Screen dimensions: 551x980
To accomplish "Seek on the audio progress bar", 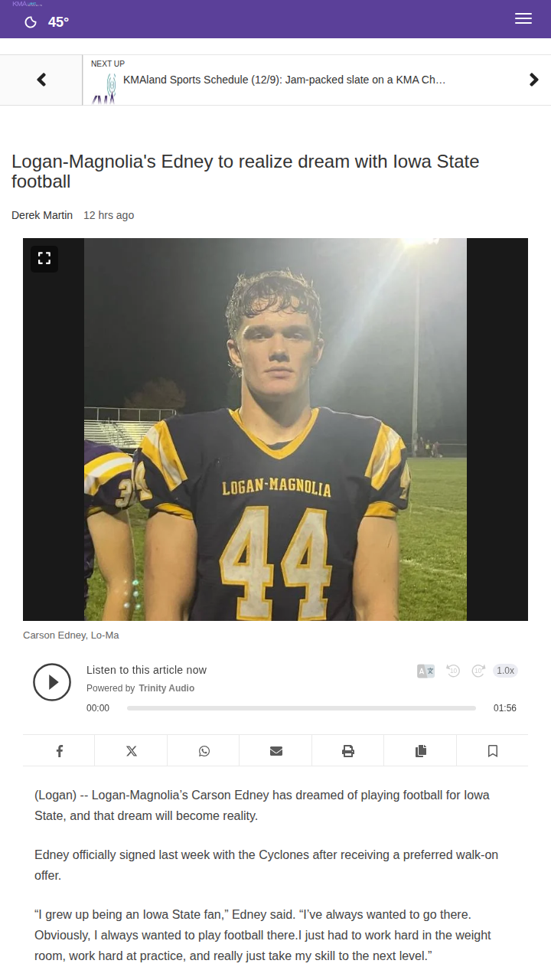I will (302, 708).
